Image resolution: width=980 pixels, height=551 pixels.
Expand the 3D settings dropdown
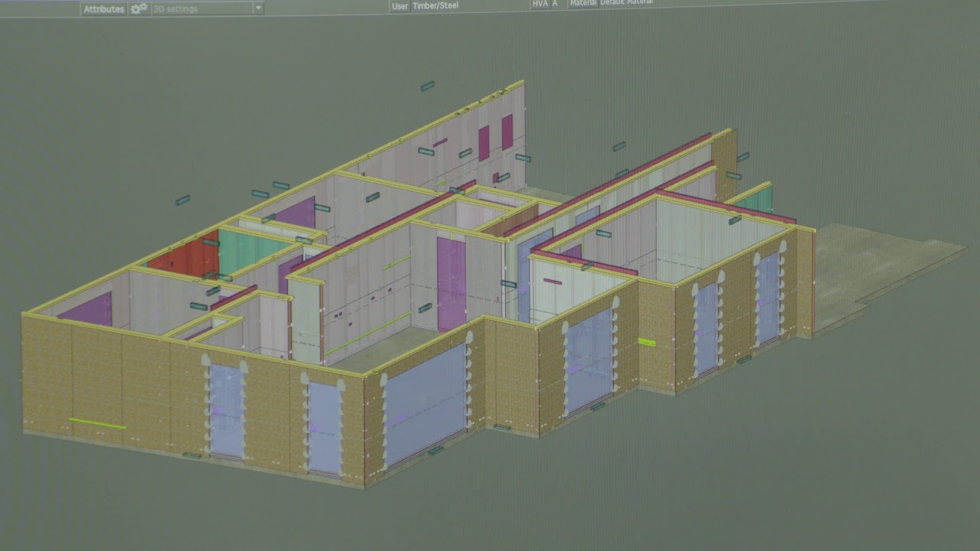pos(258,8)
